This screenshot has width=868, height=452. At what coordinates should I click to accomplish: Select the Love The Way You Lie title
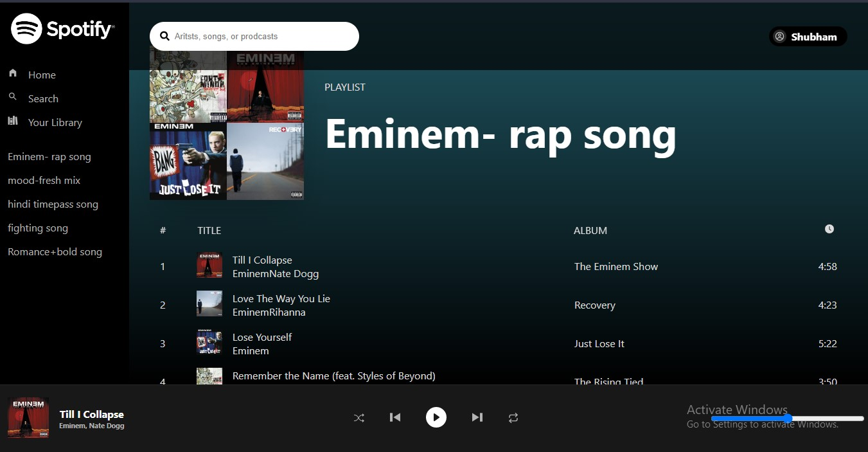(281, 299)
